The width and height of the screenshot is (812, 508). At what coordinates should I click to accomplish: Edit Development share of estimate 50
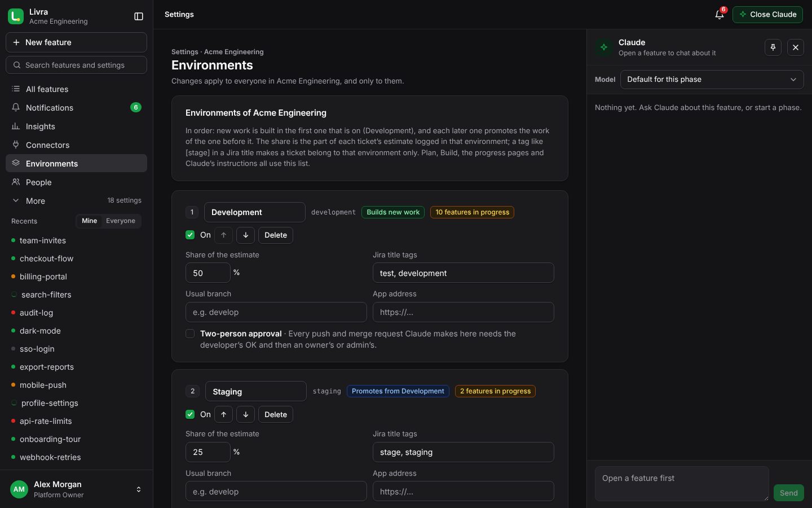coord(208,273)
